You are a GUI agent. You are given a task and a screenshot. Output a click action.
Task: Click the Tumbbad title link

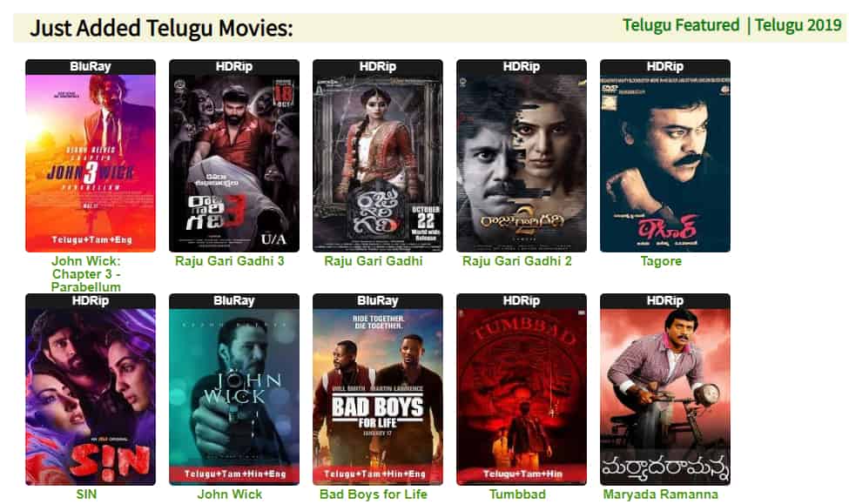tap(517, 494)
